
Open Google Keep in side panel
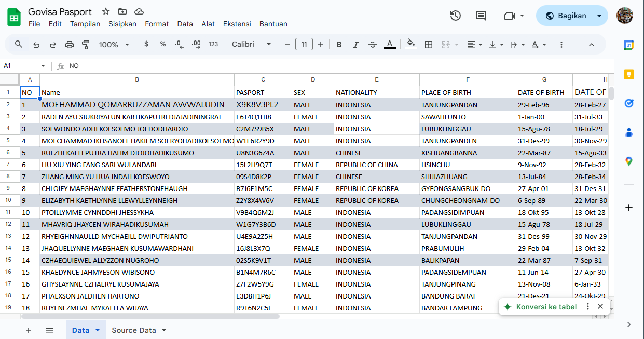click(629, 74)
